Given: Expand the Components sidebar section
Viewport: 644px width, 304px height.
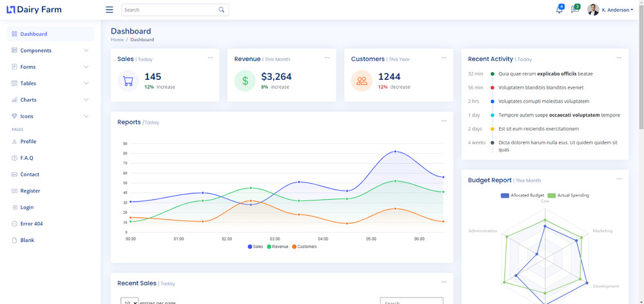Looking at the screenshot, I should 50,50.
